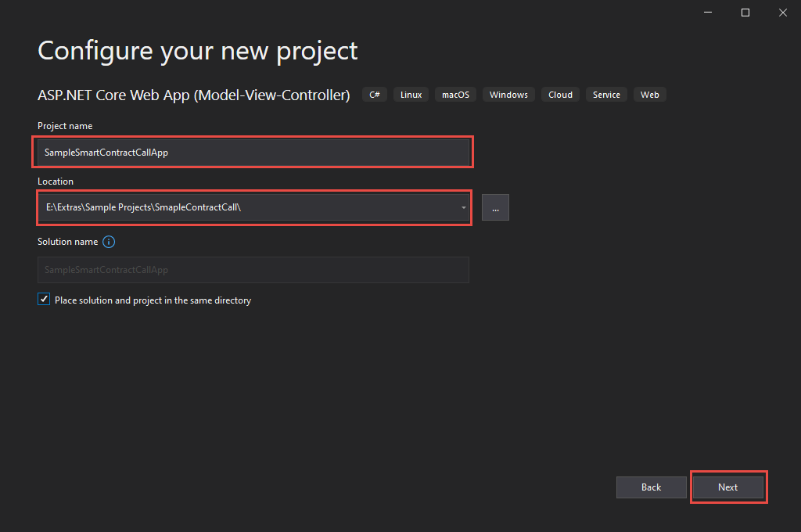Viewport: 801px width, 532px height.
Task: Select the Cloud project tag
Action: coord(560,94)
